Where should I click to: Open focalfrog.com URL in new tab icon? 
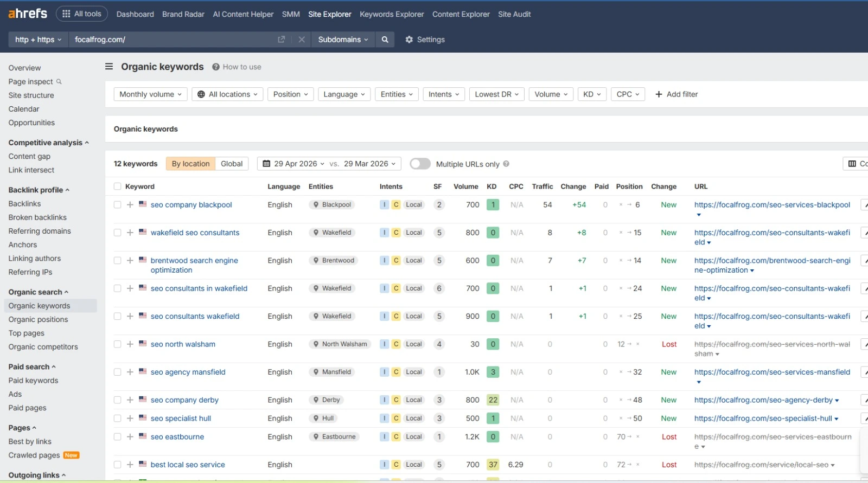(x=281, y=40)
